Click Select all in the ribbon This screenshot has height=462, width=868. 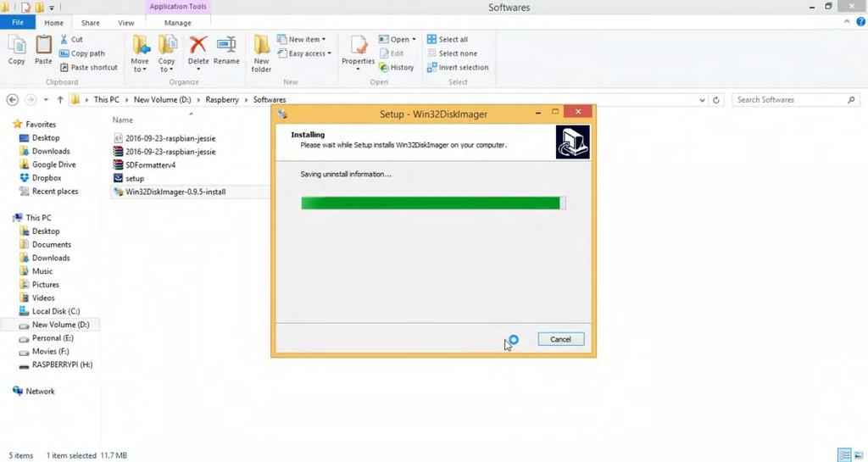point(448,39)
